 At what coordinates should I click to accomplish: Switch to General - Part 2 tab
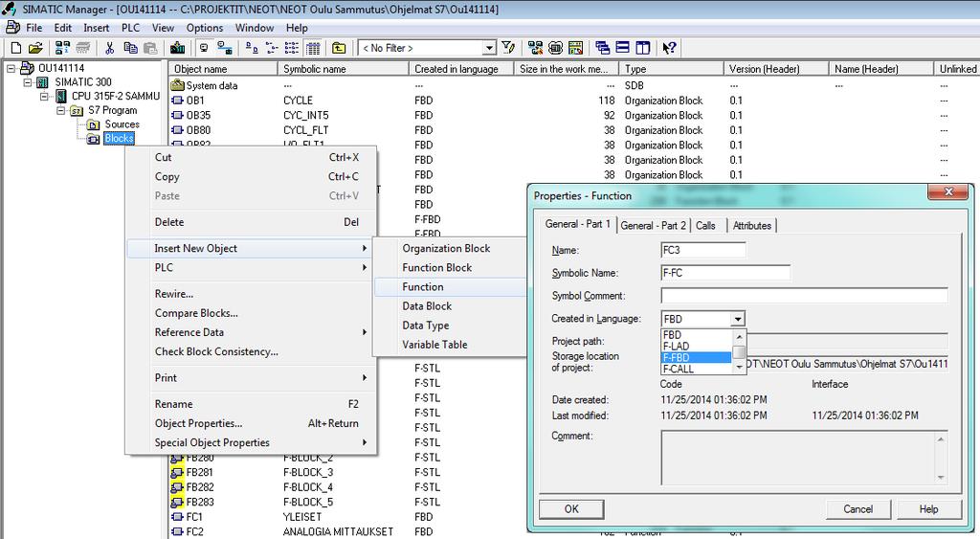653,226
